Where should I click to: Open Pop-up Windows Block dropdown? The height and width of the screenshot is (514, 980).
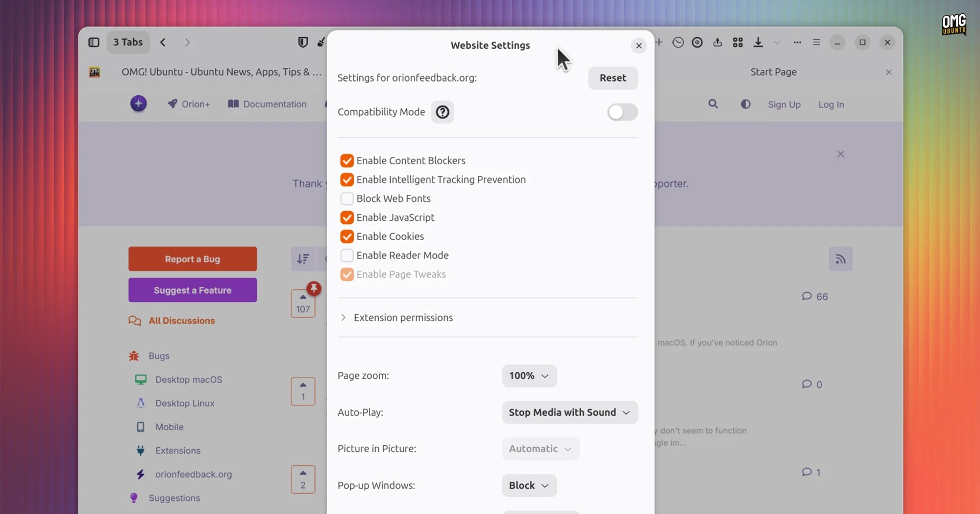coord(529,485)
